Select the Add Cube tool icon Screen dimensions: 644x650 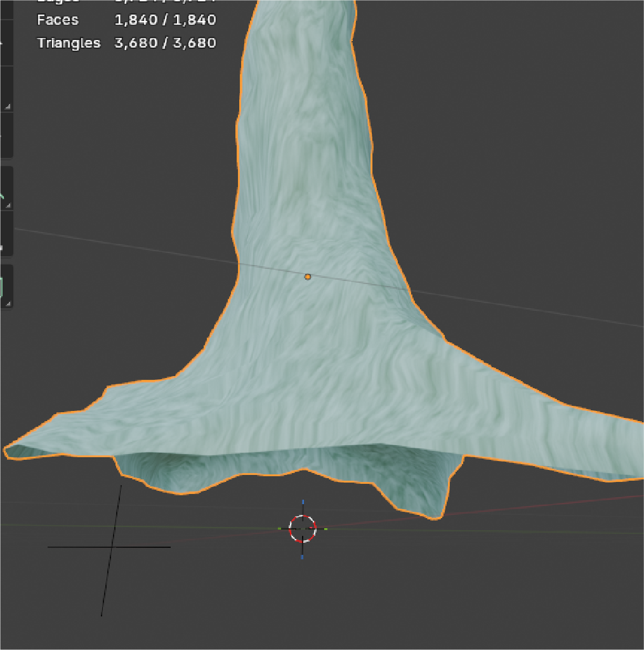(x=5, y=287)
